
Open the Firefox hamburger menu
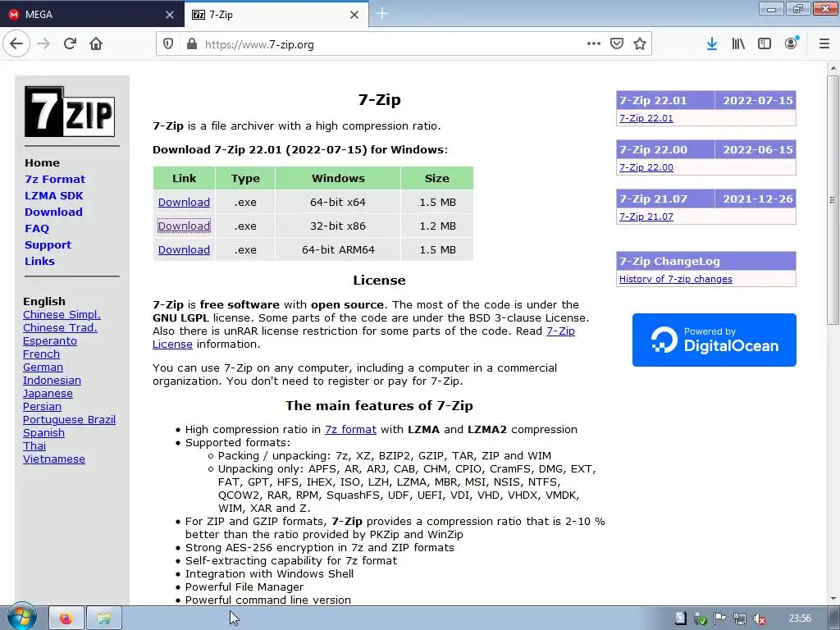pyautogui.click(x=824, y=44)
